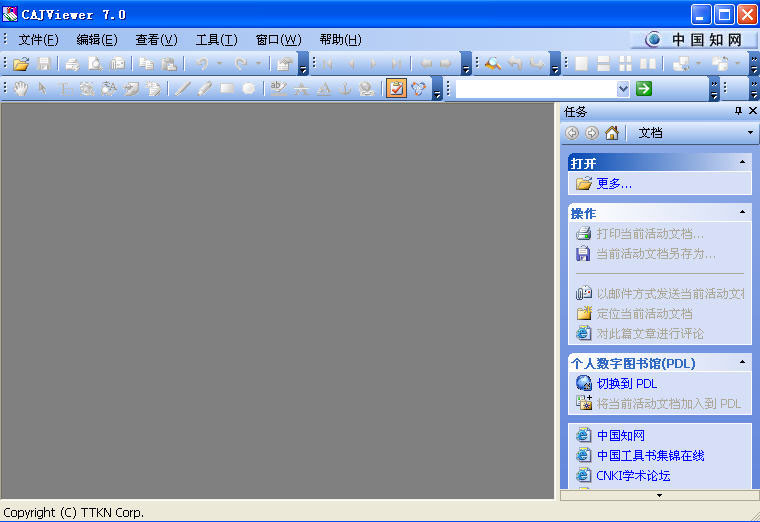
Task: Click the save floppy disk toolbar icon
Action: click(x=44, y=63)
